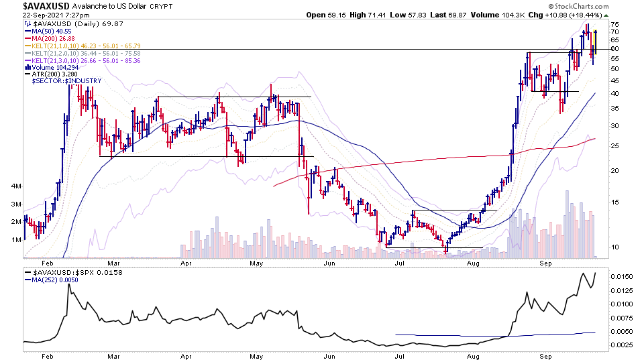644x362 pixels.
Task: Click the 2M volume axis label
Action: coord(16,222)
